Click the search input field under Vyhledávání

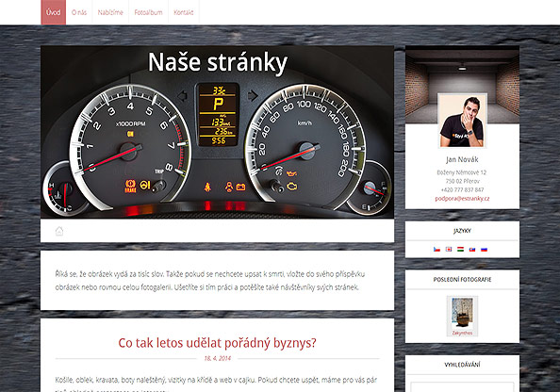pos(462,387)
